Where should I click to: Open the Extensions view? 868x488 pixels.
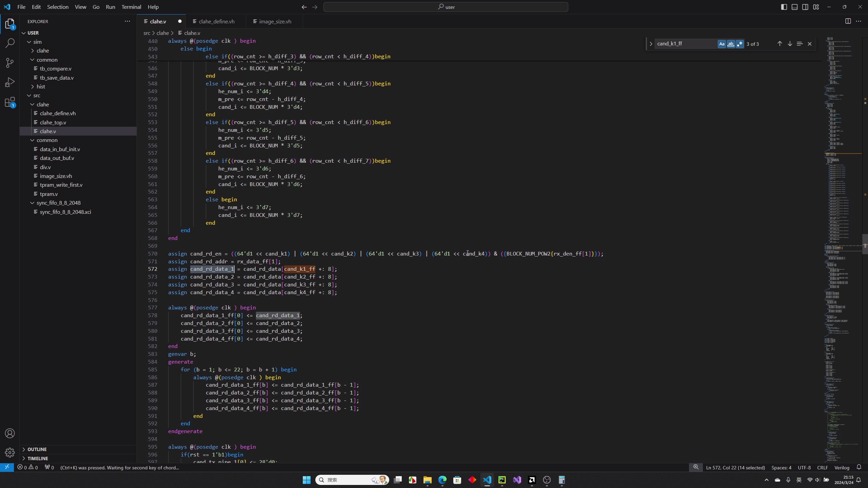[x=10, y=102]
